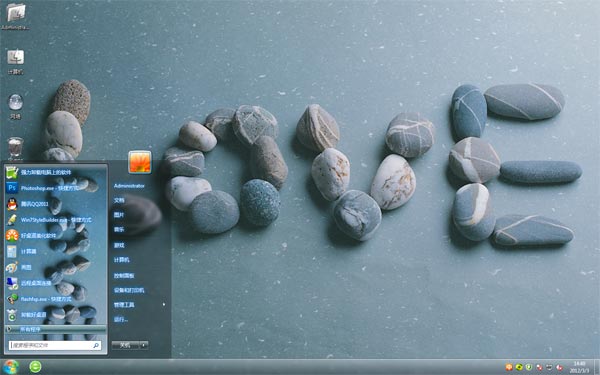600x375 pixels.
Task: Expand the 管理工具 submenu arrow
Action: pos(164,305)
